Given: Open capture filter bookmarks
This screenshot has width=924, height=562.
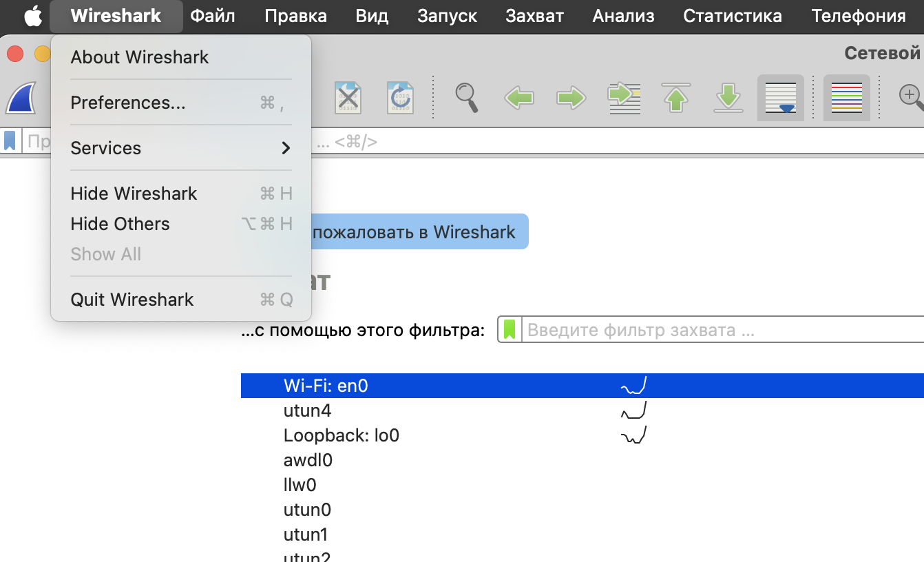Looking at the screenshot, I should click(x=509, y=329).
